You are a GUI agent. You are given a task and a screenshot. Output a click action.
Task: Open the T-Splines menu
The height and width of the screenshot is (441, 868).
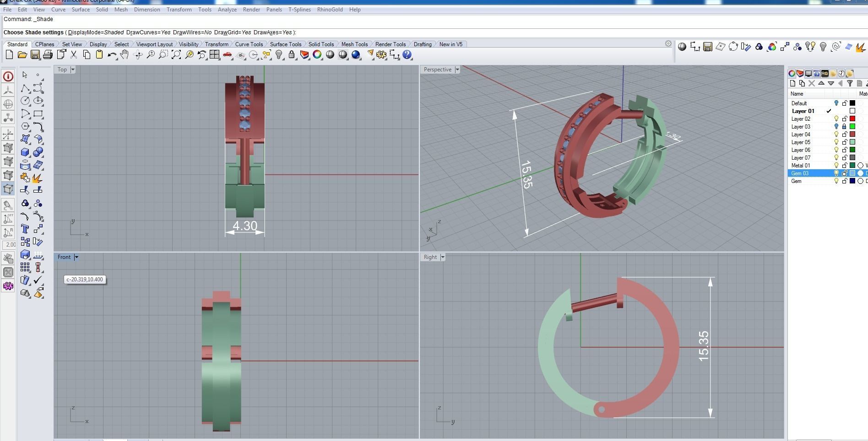click(x=299, y=10)
